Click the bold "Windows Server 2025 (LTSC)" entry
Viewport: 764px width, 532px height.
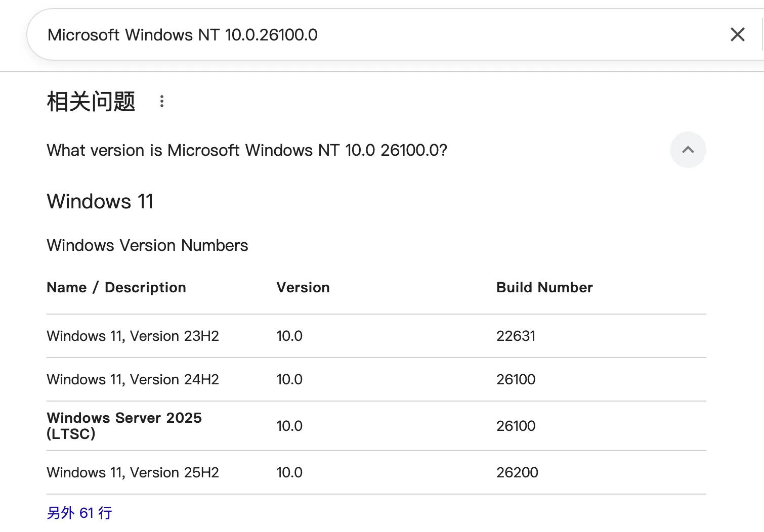click(124, 425)
